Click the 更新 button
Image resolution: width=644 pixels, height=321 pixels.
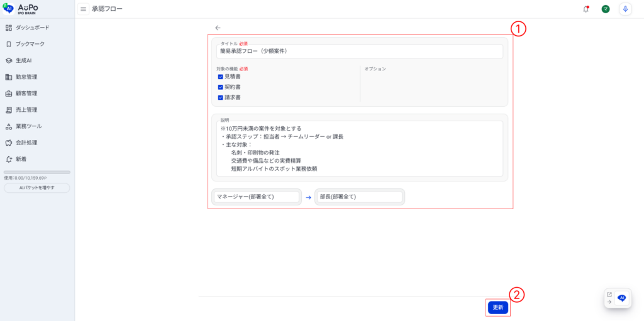(x=497, y=307)
